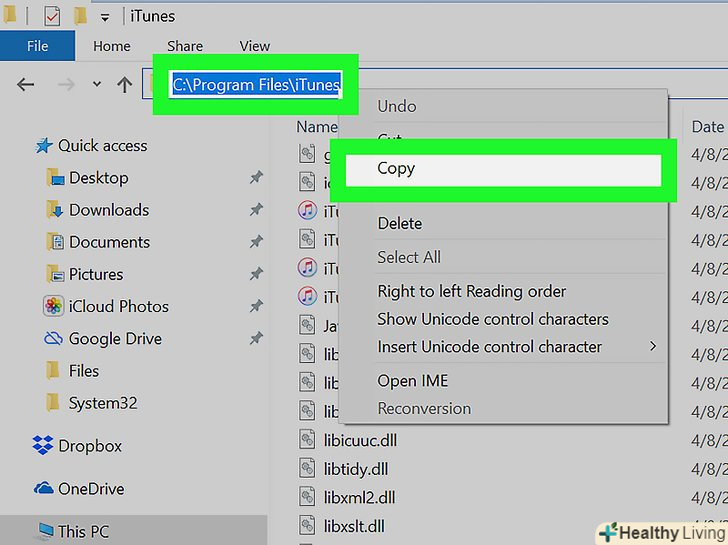Select Show Unicode control characters
The image size is (728, 545).
493,319
